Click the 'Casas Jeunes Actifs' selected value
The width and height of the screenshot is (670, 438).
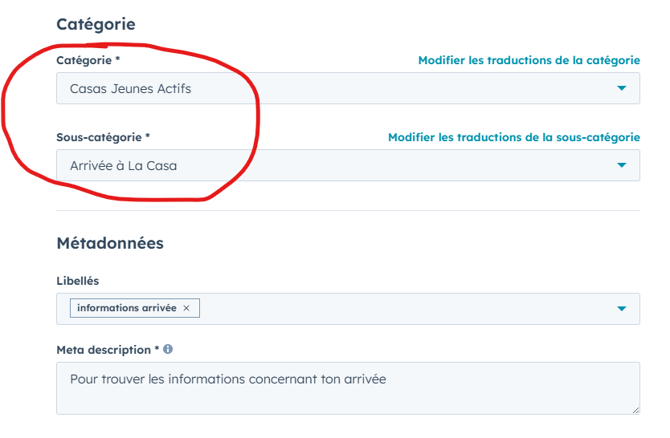tap(130, 89)
